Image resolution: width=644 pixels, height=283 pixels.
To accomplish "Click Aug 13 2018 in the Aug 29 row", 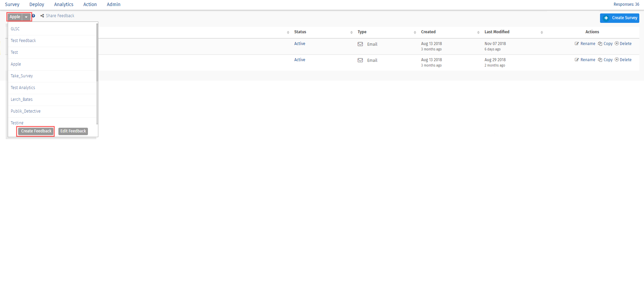I will click(x=432, y=60).
